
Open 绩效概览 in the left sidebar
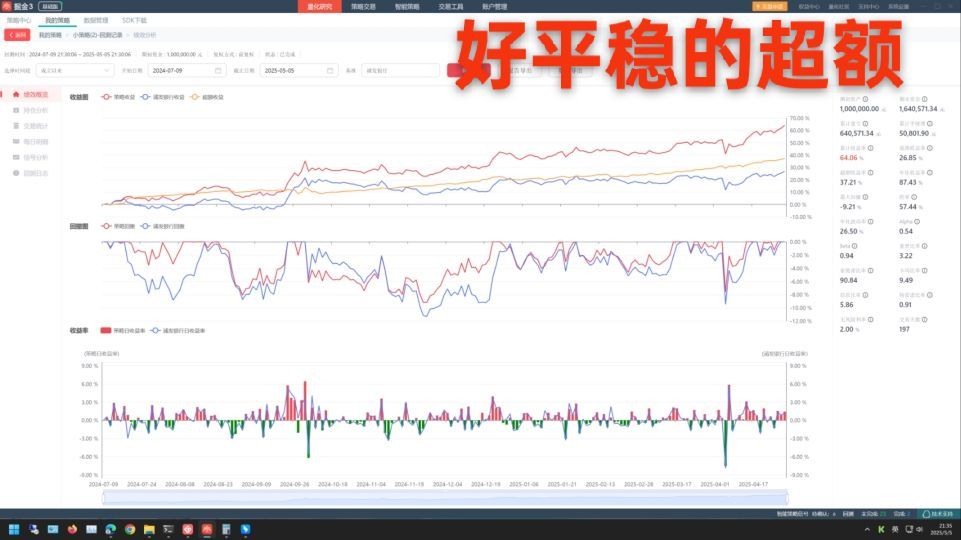35,94
